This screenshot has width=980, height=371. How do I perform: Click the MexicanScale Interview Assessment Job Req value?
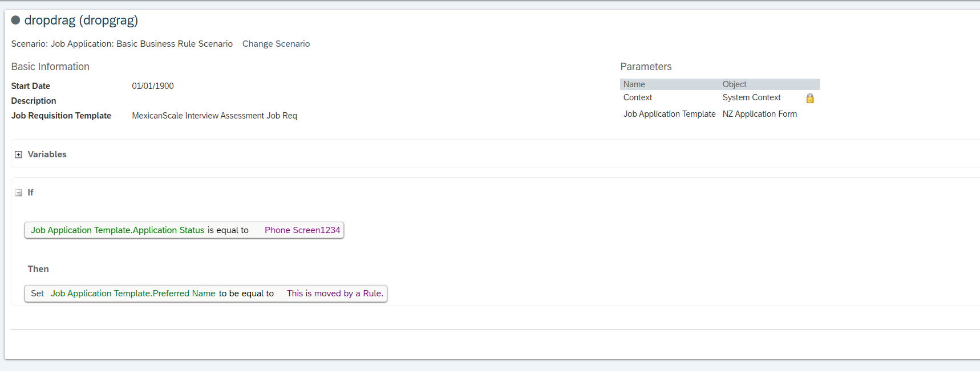[x=214, y=116]
